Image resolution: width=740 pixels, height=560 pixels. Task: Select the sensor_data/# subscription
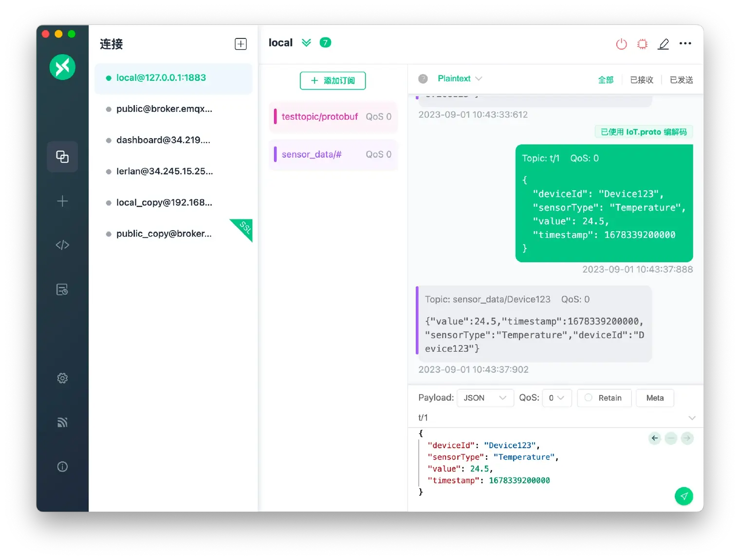click(x=333, y=154)
